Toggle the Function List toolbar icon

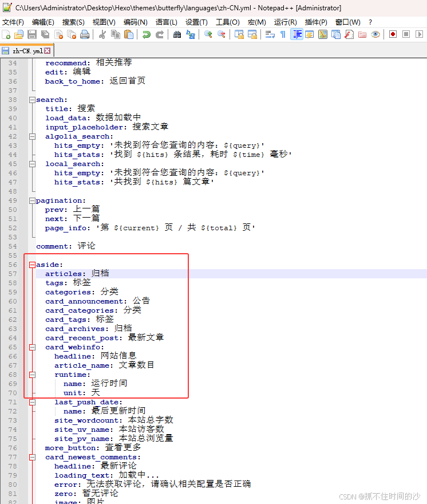coord(349,34)
